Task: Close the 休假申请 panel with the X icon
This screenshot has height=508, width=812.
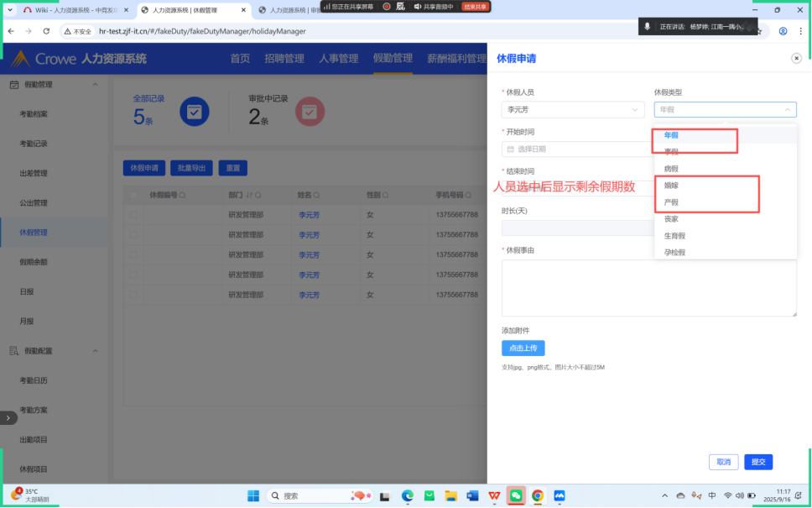Action: tap(796, 58)
